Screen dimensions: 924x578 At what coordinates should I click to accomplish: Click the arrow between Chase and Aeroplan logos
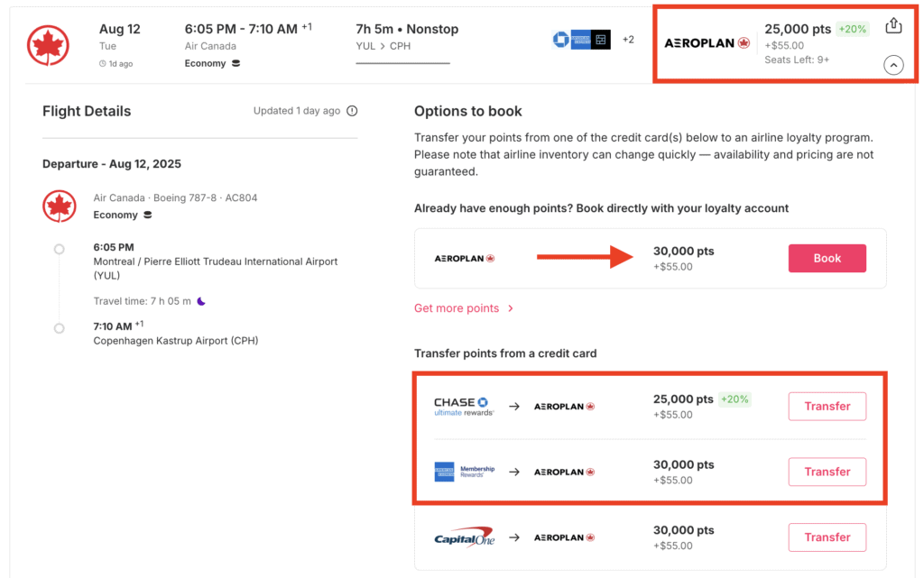point(513,407)
